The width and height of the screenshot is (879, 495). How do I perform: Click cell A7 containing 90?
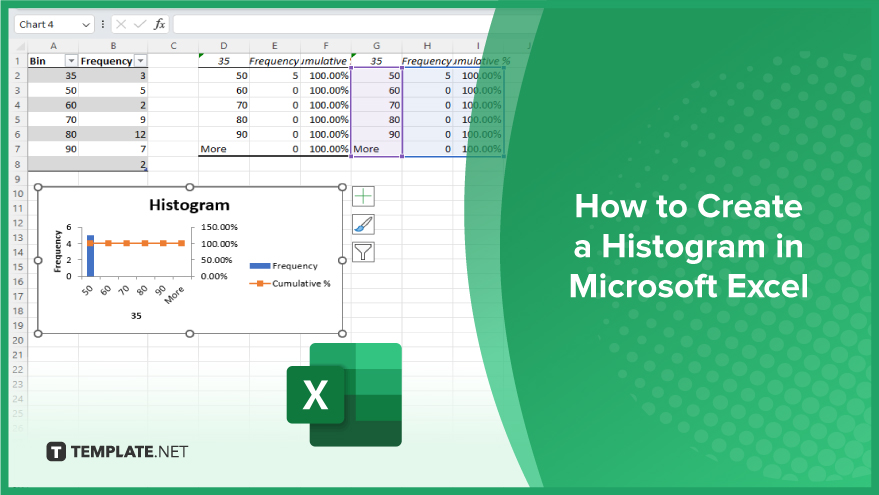click(53, 149)
